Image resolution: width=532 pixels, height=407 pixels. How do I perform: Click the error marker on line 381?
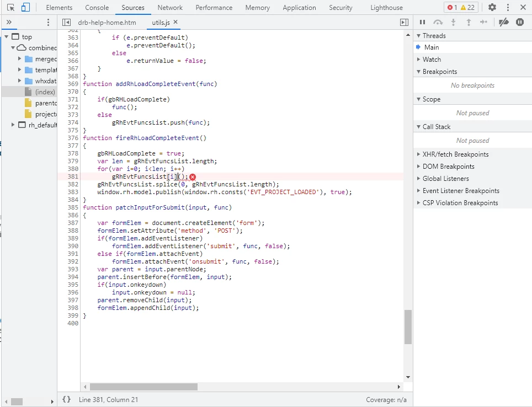tap(193, 177)
